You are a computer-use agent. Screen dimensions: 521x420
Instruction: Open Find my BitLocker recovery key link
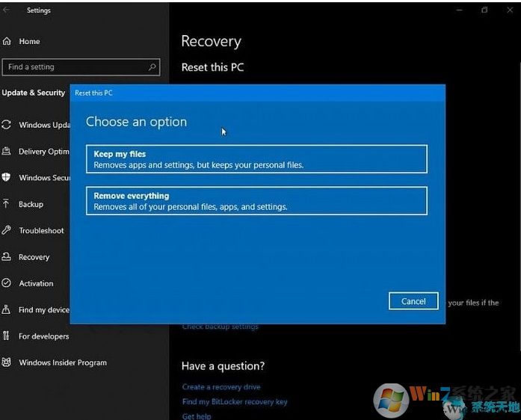click(x=235, y=402)
